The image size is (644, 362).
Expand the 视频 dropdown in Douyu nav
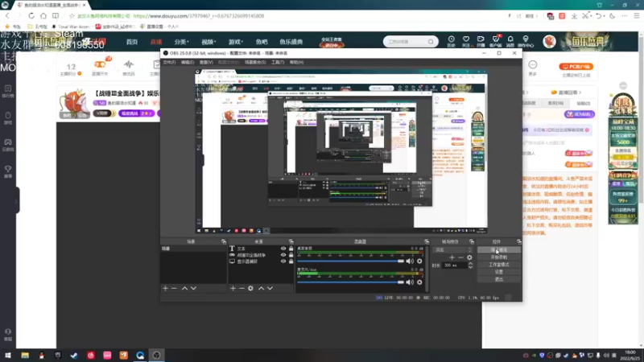[208, 42]
